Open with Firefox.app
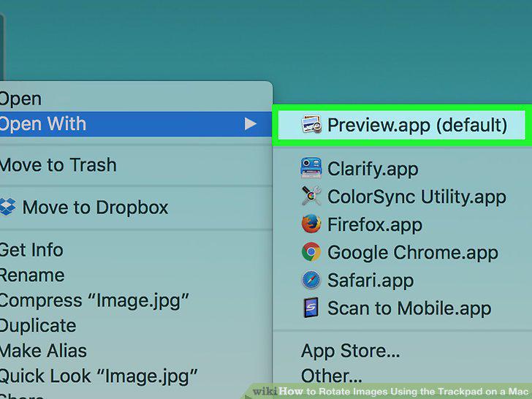The height and width of the screenshot is (399, 532). [x=402, y=224]
